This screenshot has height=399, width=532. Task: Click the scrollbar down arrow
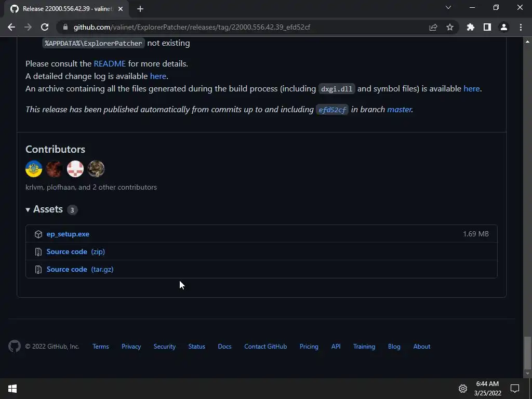527,374
